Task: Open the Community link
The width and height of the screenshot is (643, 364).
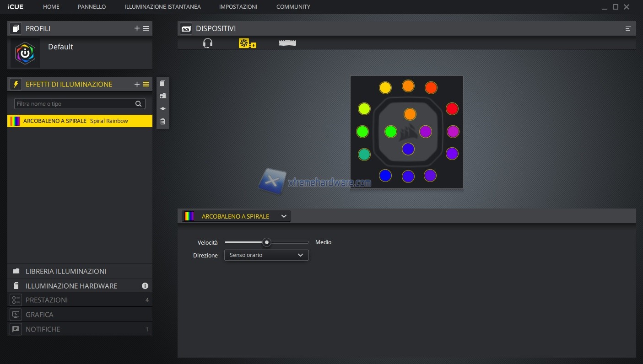Action: click(293, 7)
